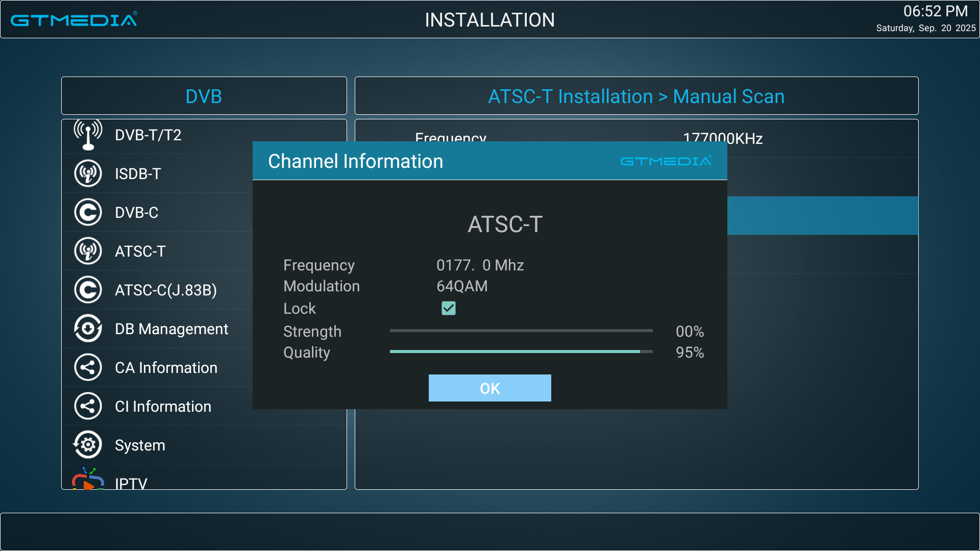Select the highlighted blue row behind dialog

point(823,215)
